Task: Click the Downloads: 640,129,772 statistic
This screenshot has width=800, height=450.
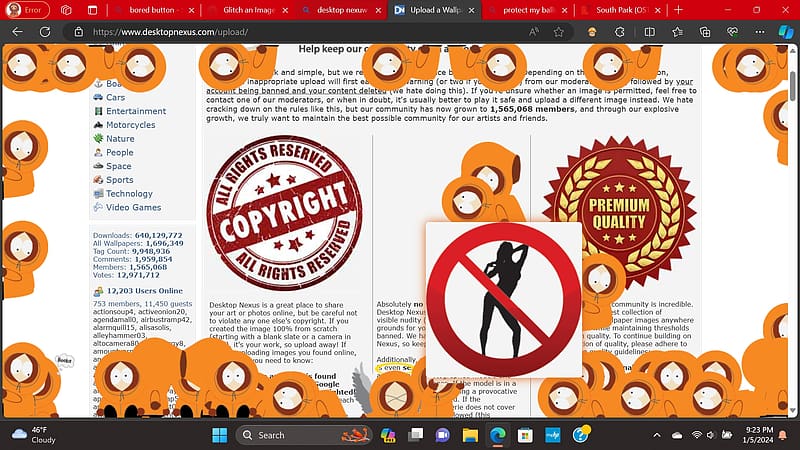Action: tap(137, 235)
